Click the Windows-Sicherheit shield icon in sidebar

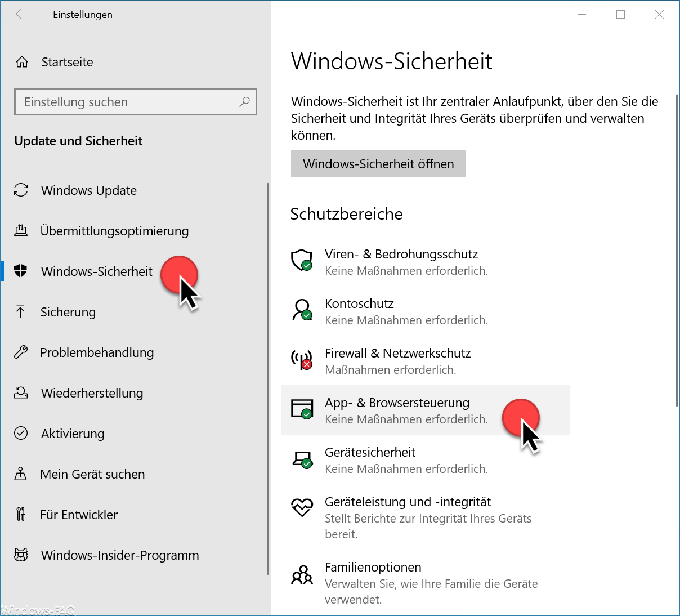[21, 271]
